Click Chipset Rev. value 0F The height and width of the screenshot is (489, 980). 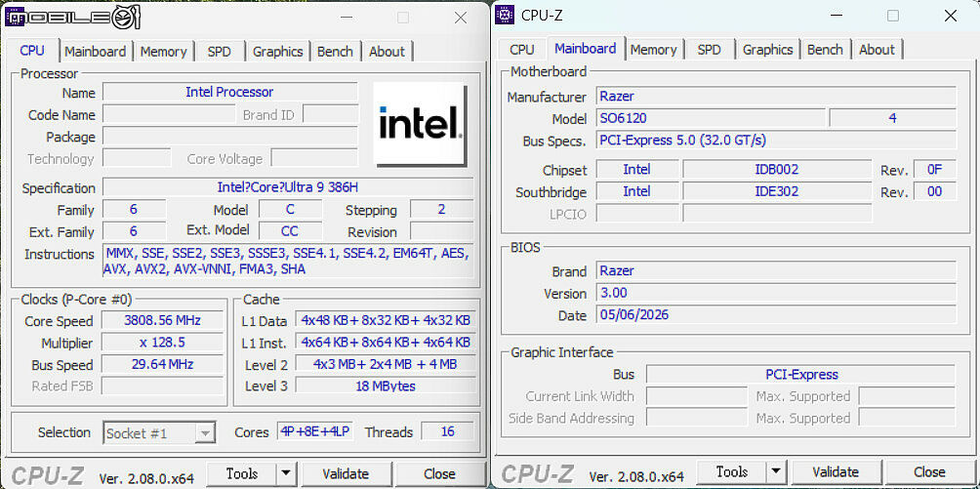pos(934,169)
